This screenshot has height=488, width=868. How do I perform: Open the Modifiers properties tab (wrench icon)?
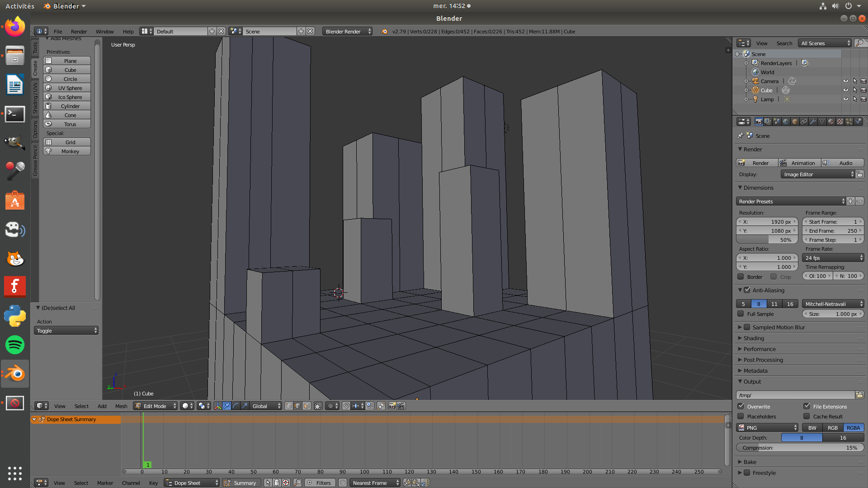[813, 122]
